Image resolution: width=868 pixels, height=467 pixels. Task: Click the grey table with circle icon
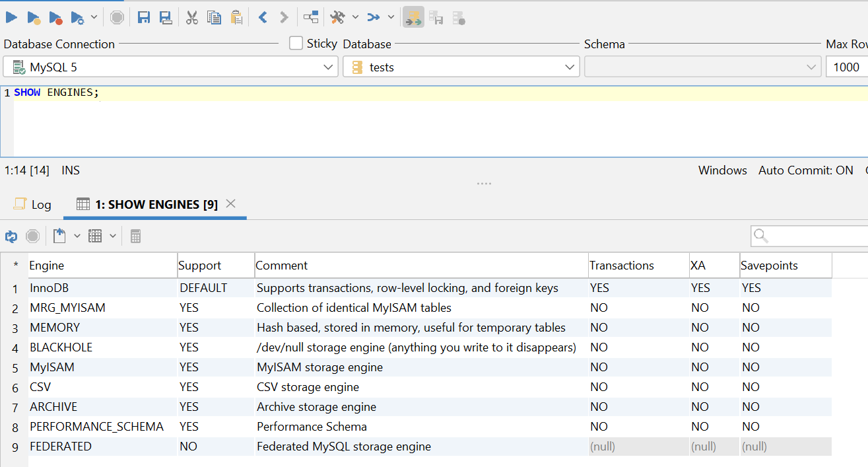[459, 17]
